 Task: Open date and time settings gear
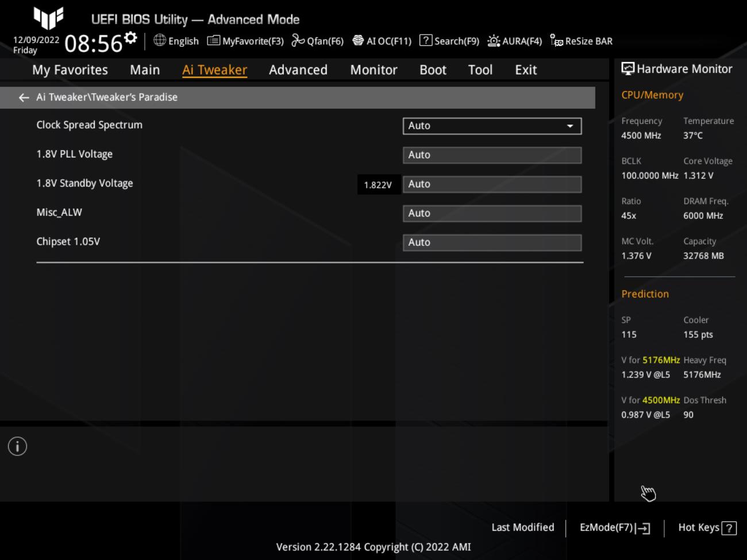pos(131,38)
